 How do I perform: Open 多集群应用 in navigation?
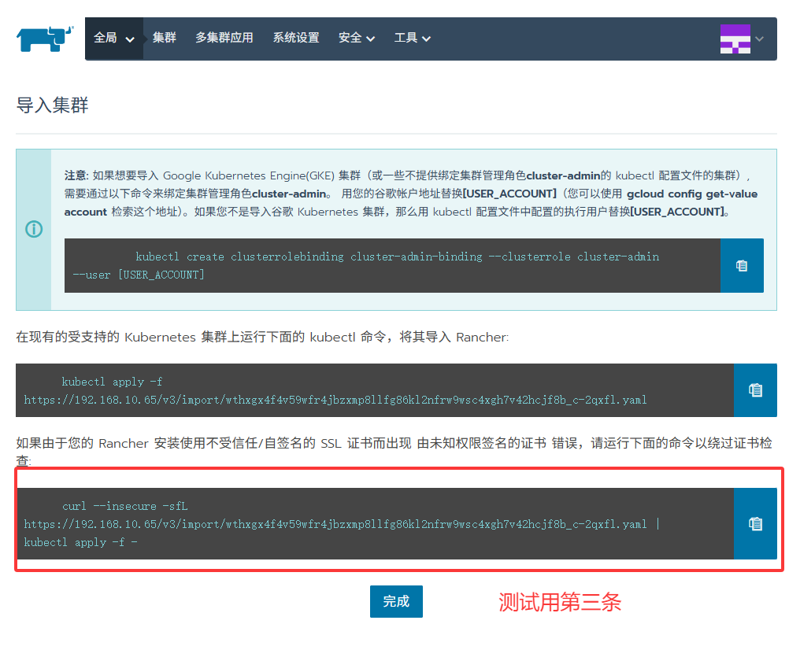coord(224,38)
